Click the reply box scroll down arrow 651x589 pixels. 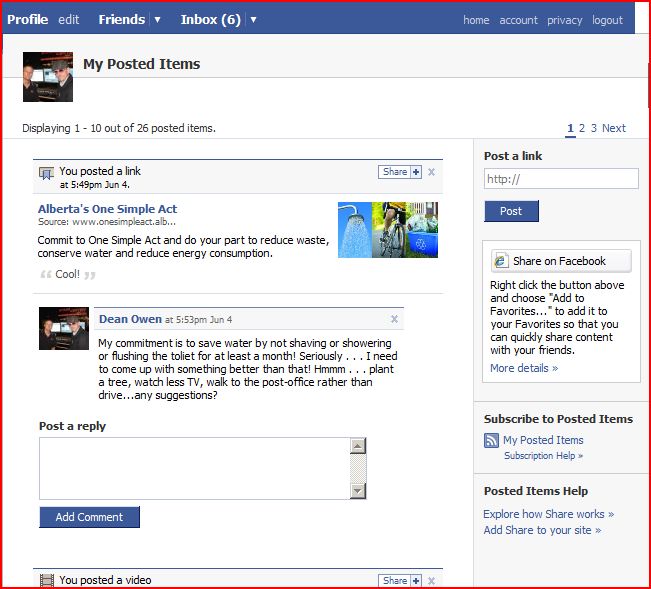tap(358, 491)
